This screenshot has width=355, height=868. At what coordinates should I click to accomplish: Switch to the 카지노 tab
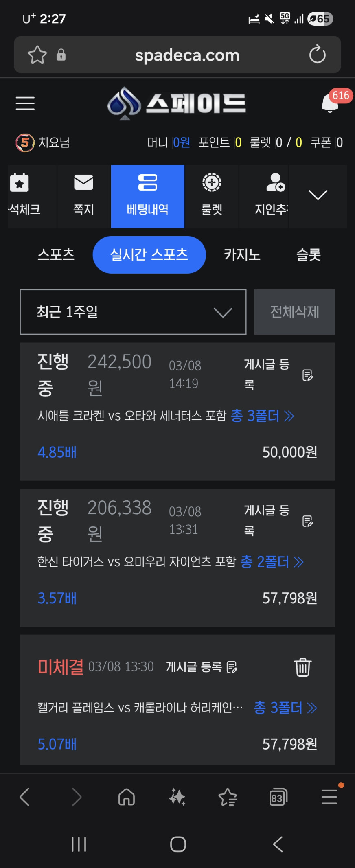click(242, 254)
